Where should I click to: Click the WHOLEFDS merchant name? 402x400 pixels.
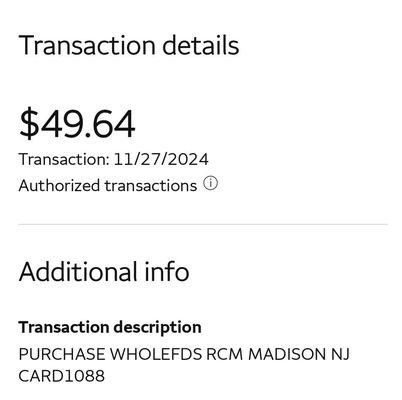[x=156, y=354]
